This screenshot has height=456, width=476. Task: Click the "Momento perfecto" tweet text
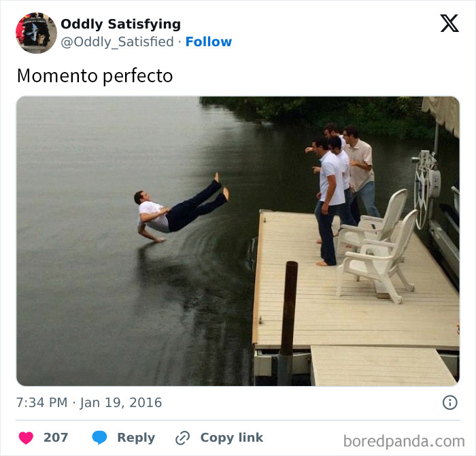point(95,75)
